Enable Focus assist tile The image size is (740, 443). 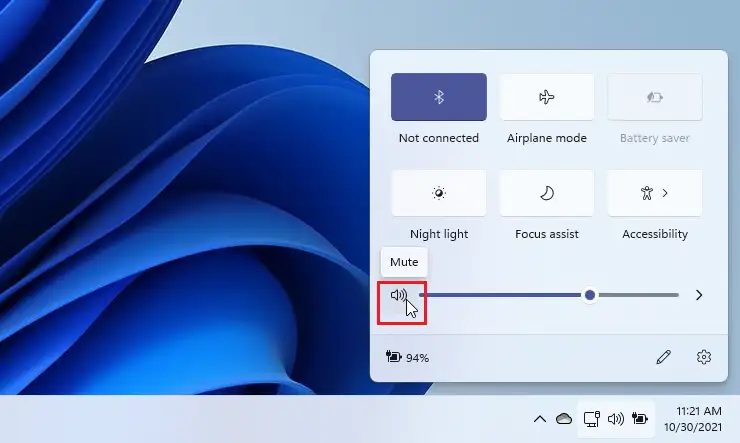pyautogui.click(x=547, y=193)
